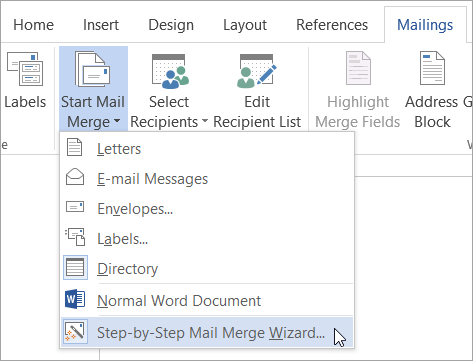This screenshot has width=473, height=361.
Task: Pick Labels... from the dropdown list
Action: 207,239
